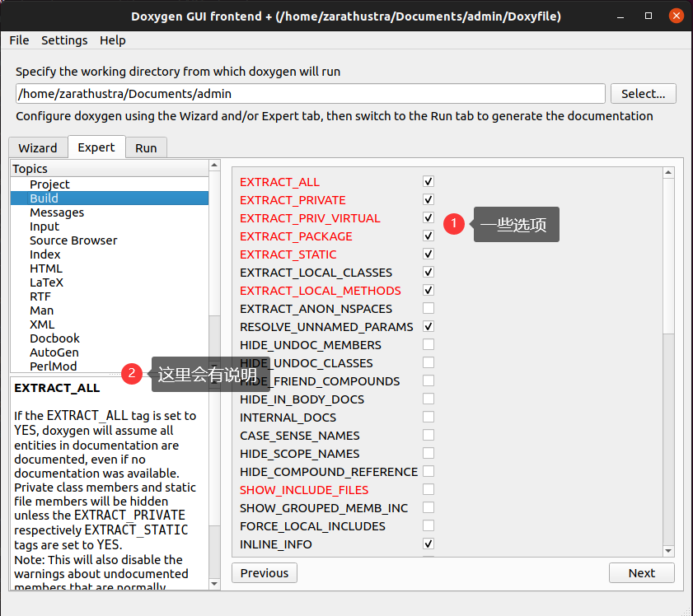Enable the EXTRACT_ANON_NSPACES checkbox

pyautogui.click(x=428, y=308)
